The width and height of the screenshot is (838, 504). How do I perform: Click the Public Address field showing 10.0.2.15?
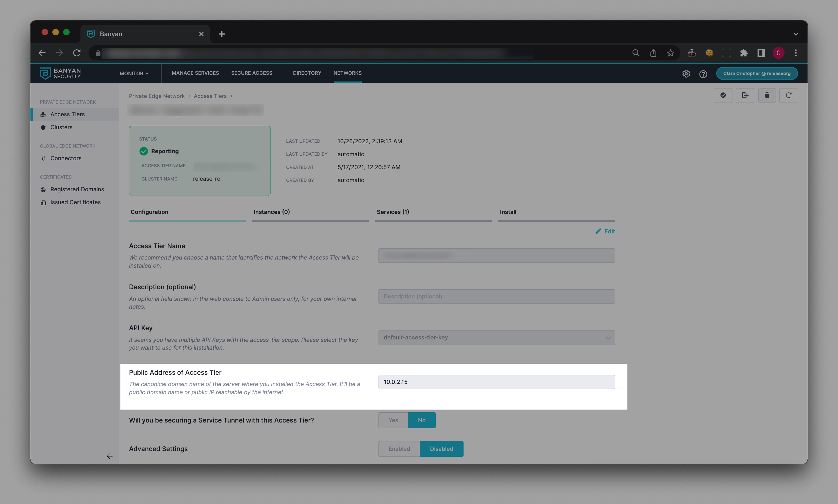click(x=496, y=382)
